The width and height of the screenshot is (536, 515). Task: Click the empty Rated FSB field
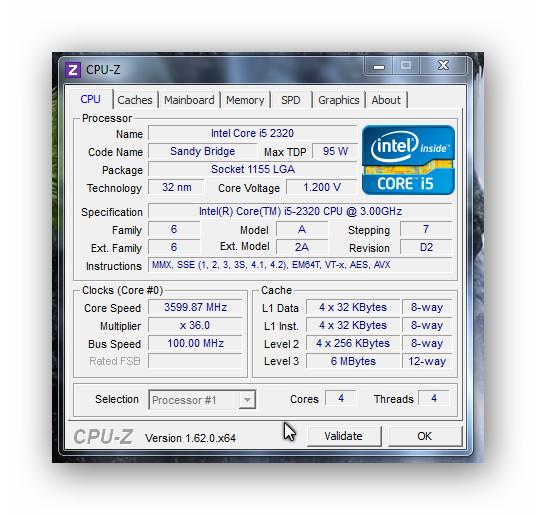195,361
